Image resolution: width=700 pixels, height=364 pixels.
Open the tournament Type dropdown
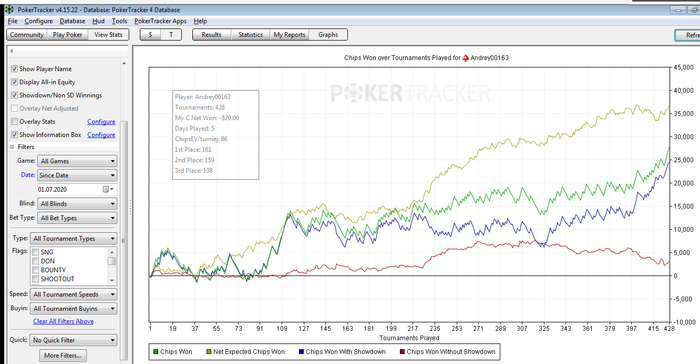(74, 238)
